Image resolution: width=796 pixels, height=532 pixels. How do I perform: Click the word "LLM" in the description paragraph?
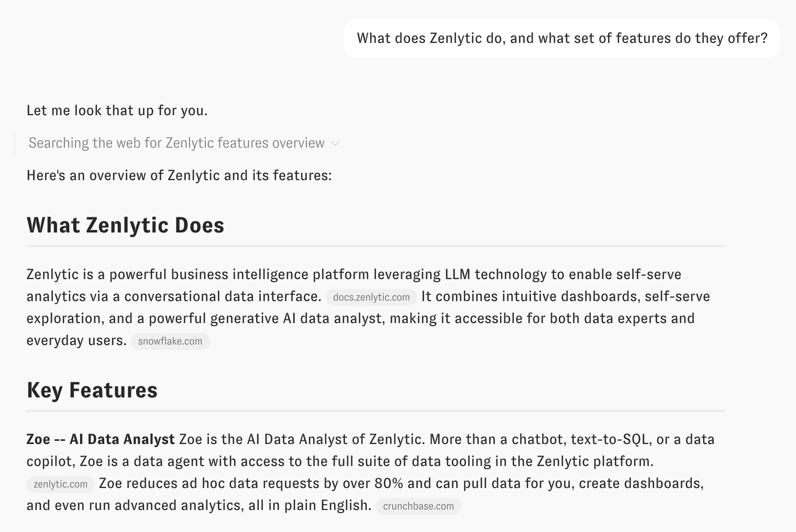tap(457, 274)
